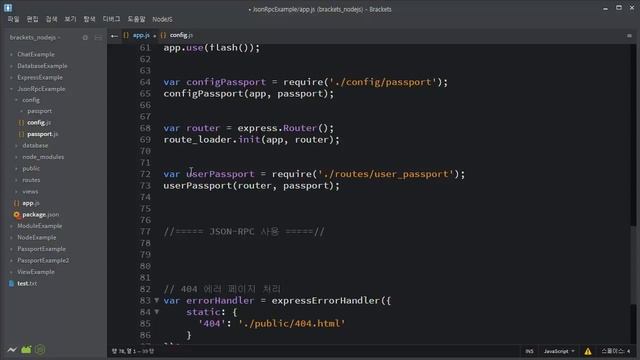Open app.js in the file tree
The image size is (640, 360).
[31, 203]
